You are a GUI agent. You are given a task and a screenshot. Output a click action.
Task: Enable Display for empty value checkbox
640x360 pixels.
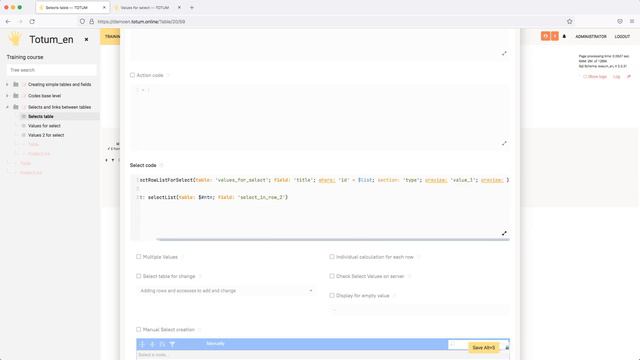332,296
